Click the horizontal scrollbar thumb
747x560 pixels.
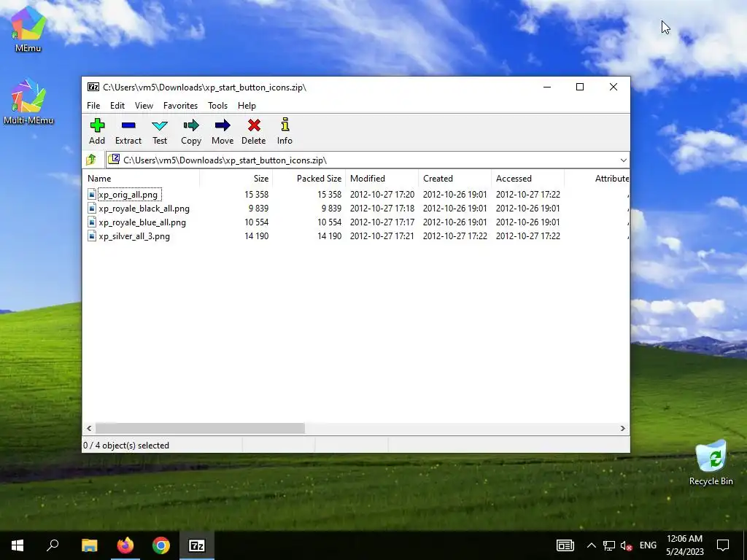tap(200, 428)
